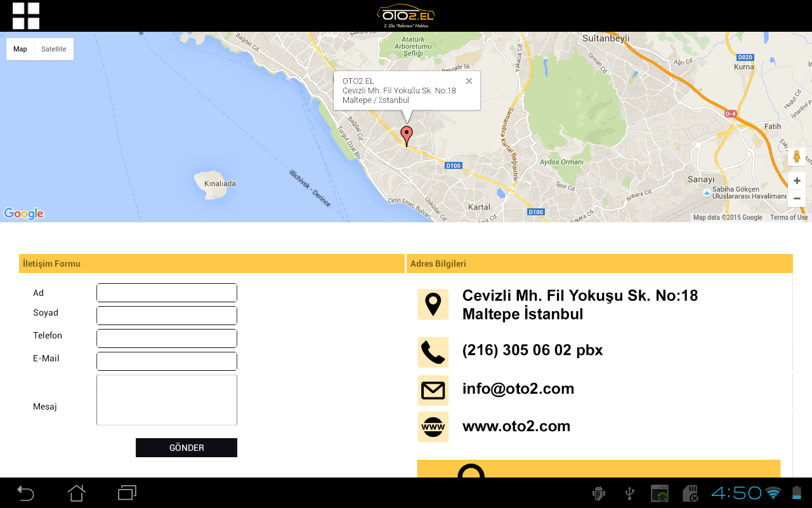The image size is (812, 508).
Task: Open Street View pegman on the map
Action: pos(797,157)
